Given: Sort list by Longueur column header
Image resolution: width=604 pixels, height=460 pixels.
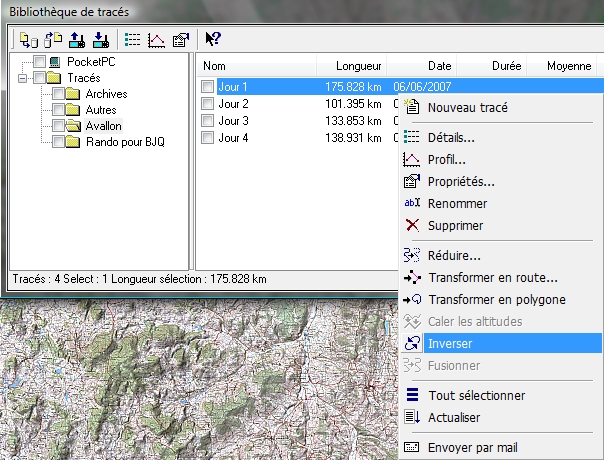Looking at the screenshot, I should click(357, 66).
